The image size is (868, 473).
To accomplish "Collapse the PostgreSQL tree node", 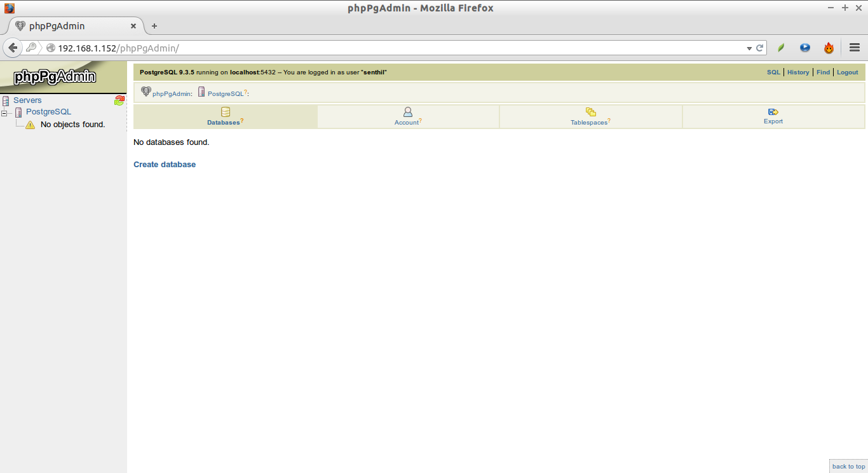I will [x=4, y=113].
